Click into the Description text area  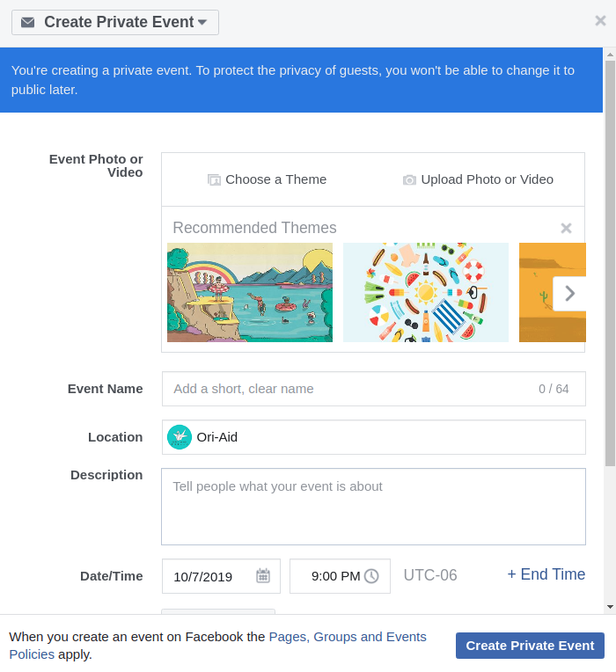click(x=373, y=506)
